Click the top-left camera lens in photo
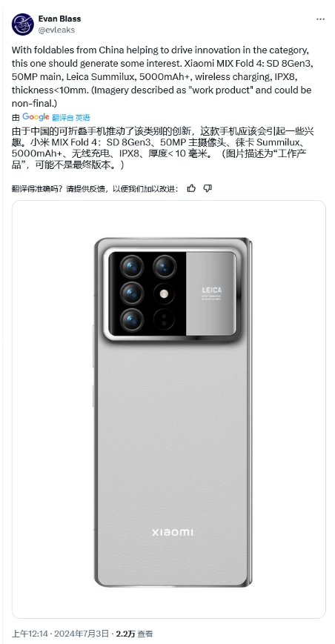Viewport: 335px width, 644px height. coord(132,267)
